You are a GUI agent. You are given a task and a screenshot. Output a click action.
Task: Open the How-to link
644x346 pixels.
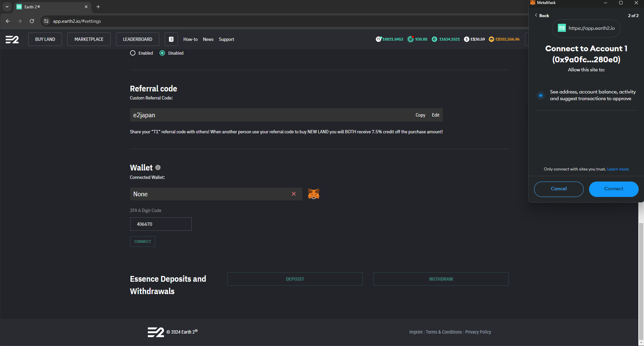(190, 39)
